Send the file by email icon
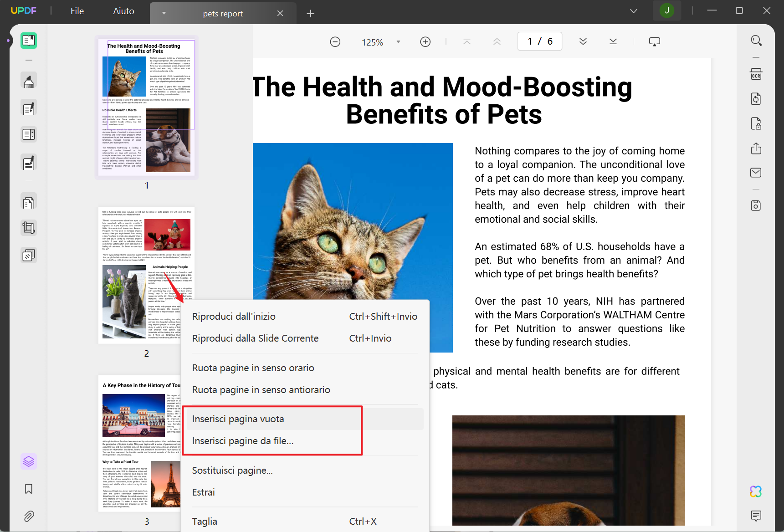 756,173
